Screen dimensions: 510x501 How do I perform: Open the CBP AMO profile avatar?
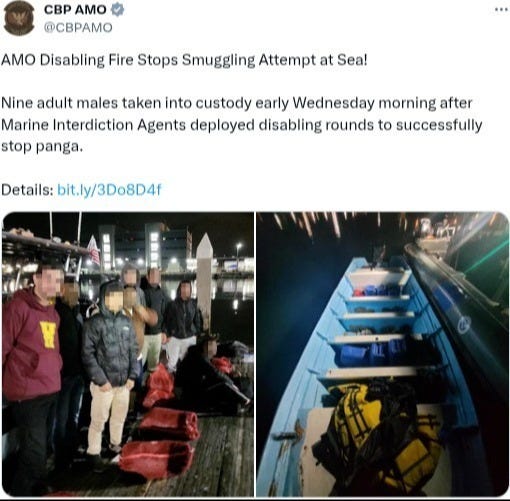[x=19, y=18]
